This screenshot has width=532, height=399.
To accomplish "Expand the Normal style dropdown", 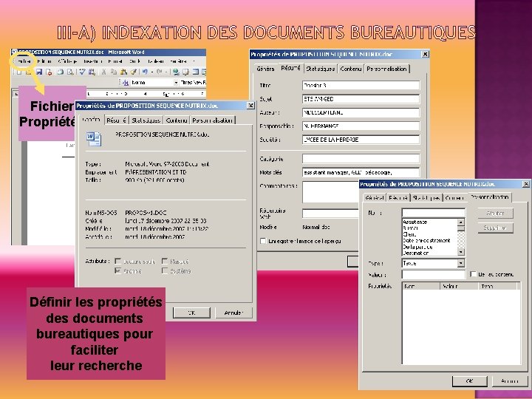I will point(176,83).
